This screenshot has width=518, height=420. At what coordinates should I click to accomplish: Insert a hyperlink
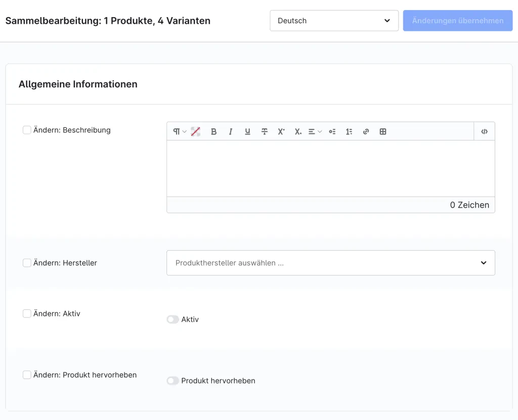pyautogui.click(x=366, y=131)
